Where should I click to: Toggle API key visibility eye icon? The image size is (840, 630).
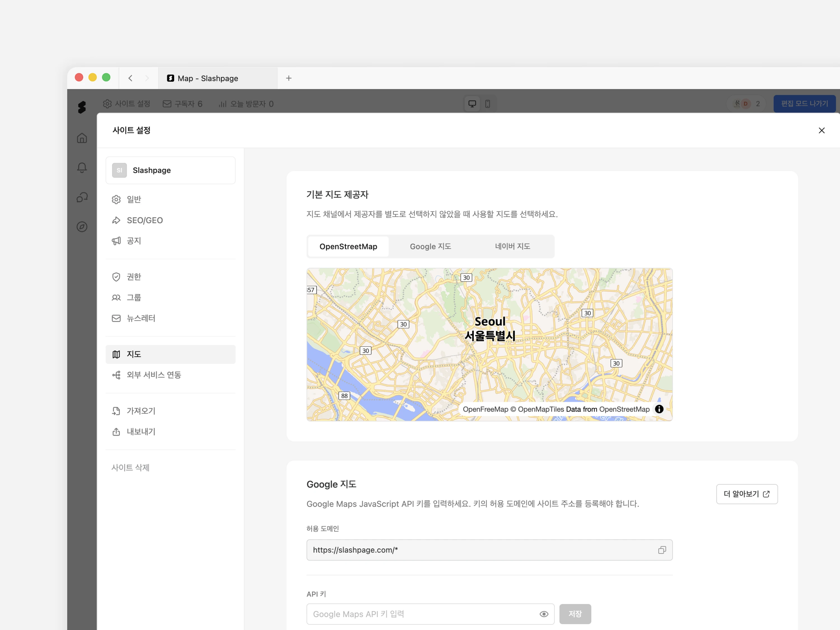pyautogui.click(x=544, y=614)
